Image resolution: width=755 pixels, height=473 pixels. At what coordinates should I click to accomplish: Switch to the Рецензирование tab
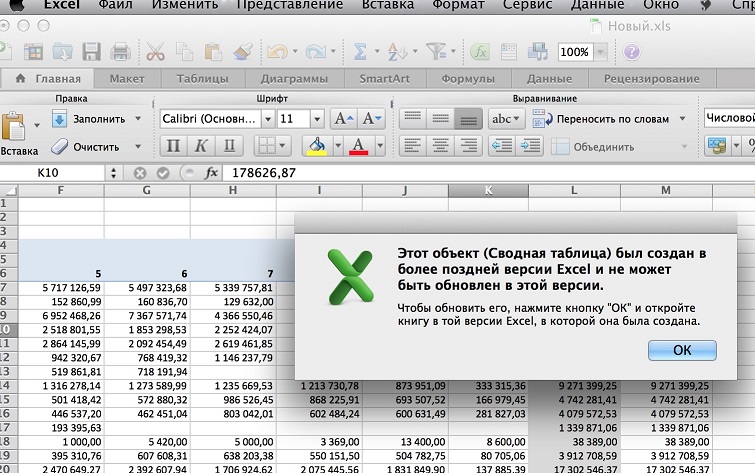(x=651, y=79)
